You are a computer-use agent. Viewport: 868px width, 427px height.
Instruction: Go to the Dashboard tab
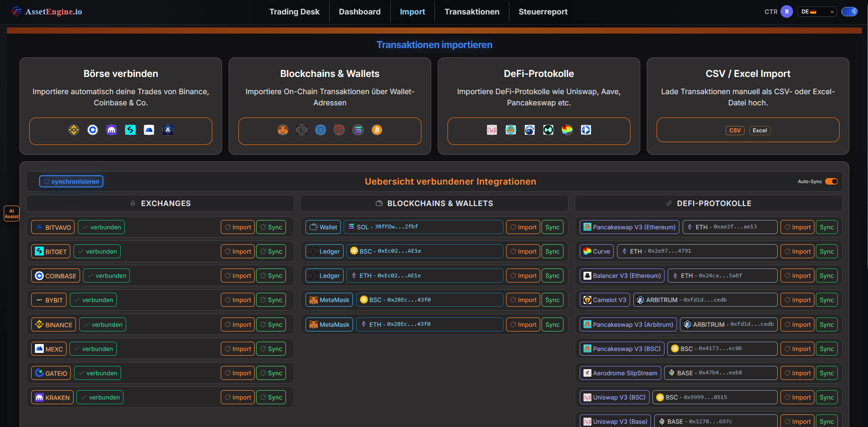pos(359,12)
